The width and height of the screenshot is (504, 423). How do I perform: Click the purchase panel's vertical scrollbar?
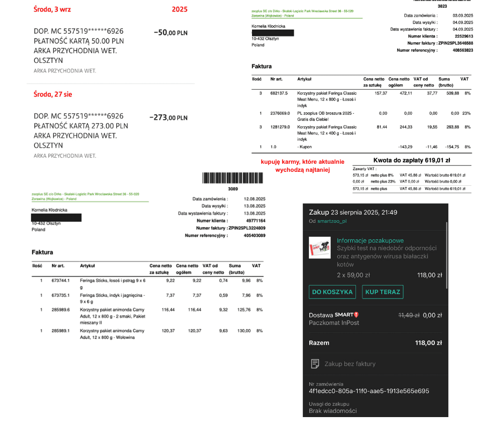tap(447, 255)
